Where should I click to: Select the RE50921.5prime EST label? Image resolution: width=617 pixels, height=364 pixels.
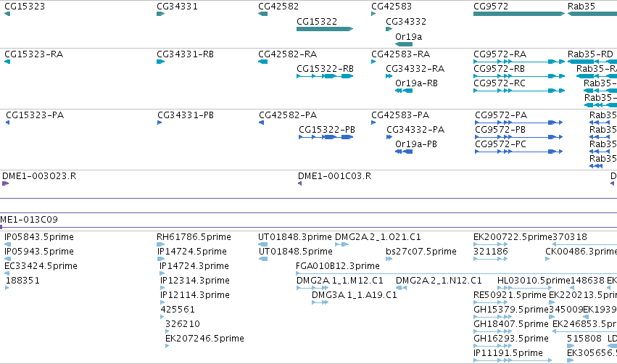click(x=510, y=295)
